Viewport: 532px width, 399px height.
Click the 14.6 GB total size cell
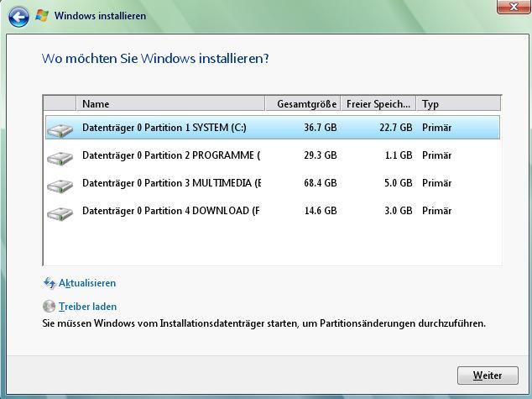tap(321, 211)
